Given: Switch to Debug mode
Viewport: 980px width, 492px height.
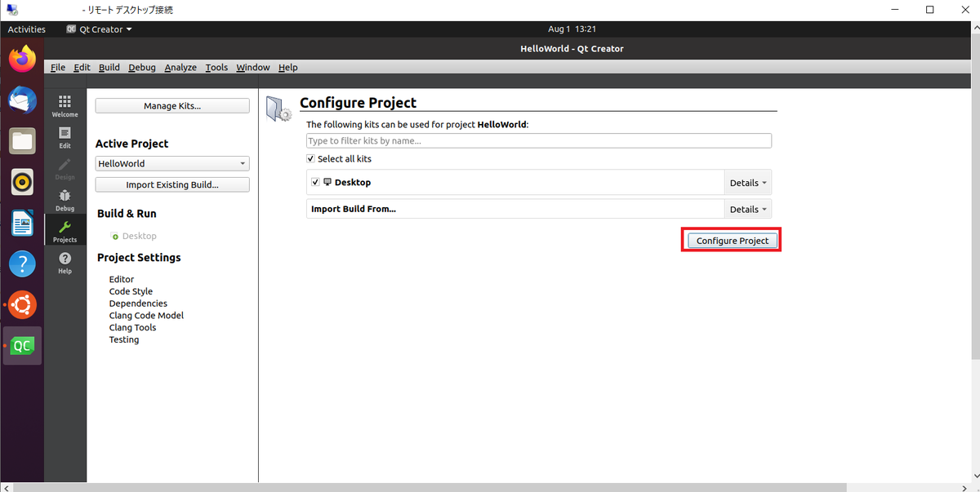Looking at the screenshot, I should tap(65, 199).
